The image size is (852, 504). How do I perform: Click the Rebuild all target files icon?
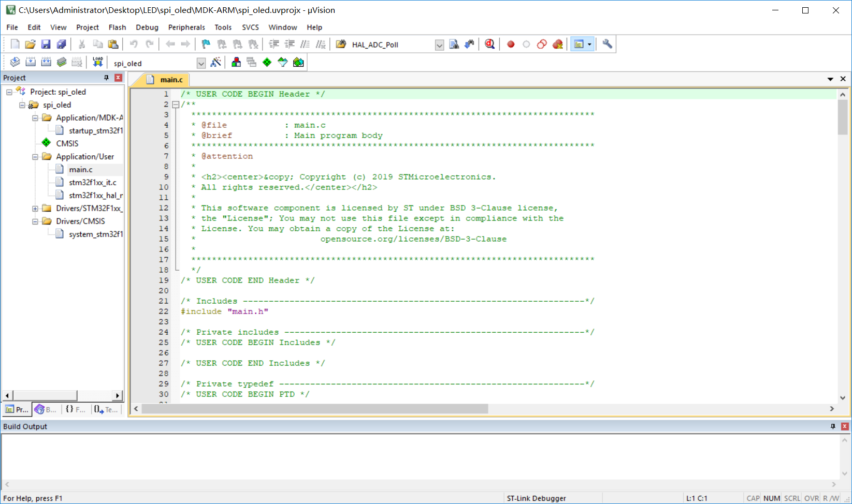46,63
